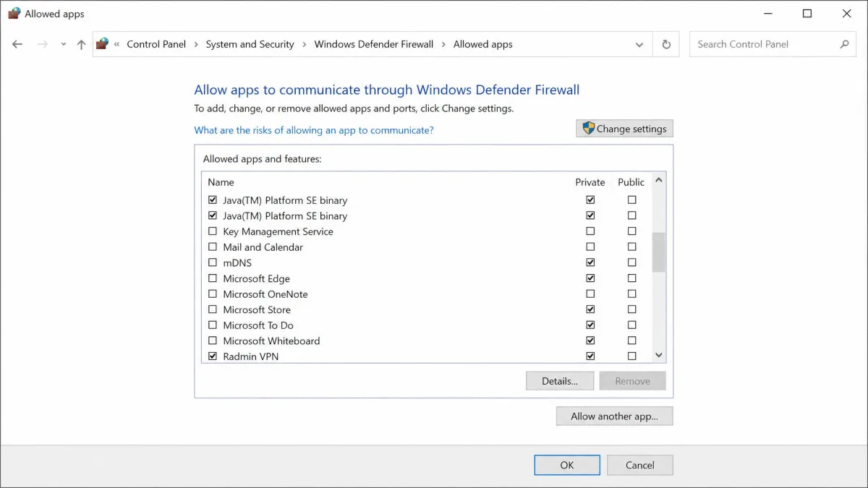Open the risks of allowing an app link
Image resolution: width=868 pixels, height=488 pixels.
314,130
